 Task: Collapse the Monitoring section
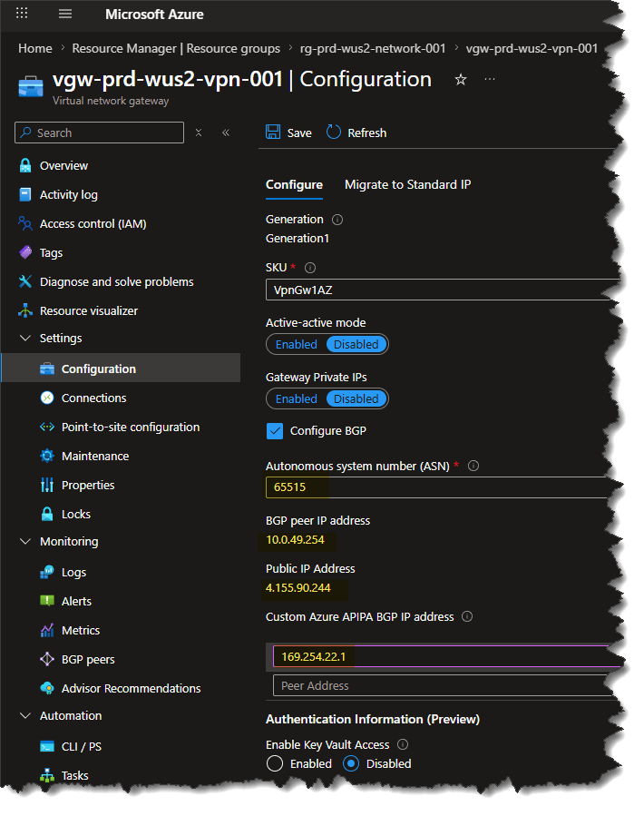click(x=25, y=541)
